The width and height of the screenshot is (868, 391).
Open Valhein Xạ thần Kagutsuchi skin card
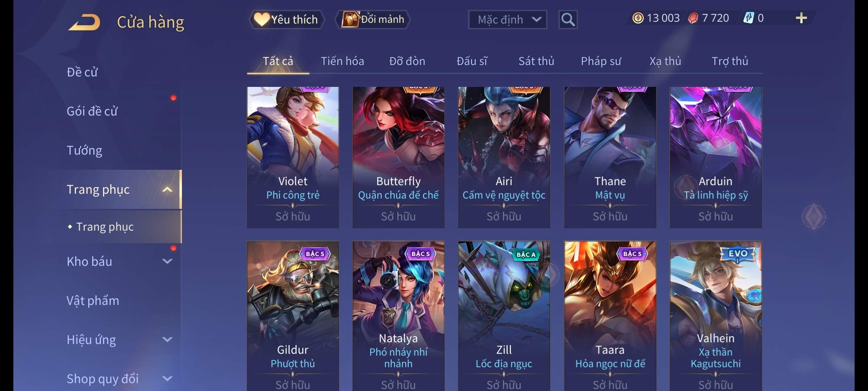click(x=716, y=316)
